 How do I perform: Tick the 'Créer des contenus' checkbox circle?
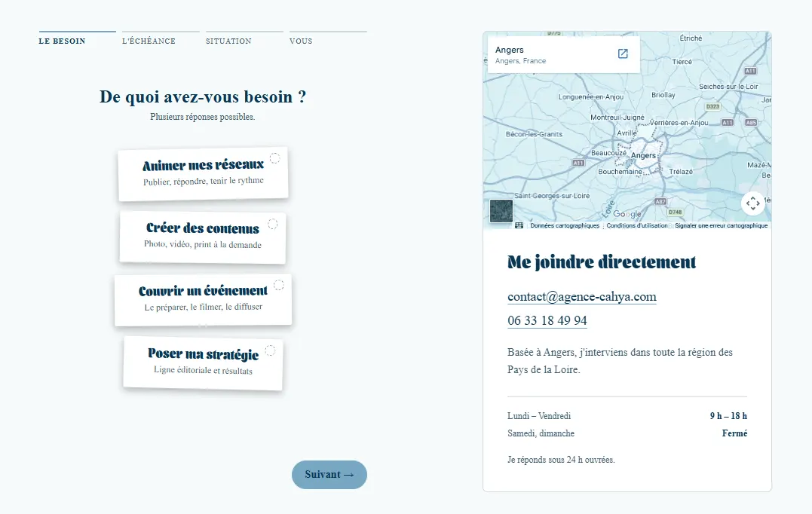pos(273,224)
